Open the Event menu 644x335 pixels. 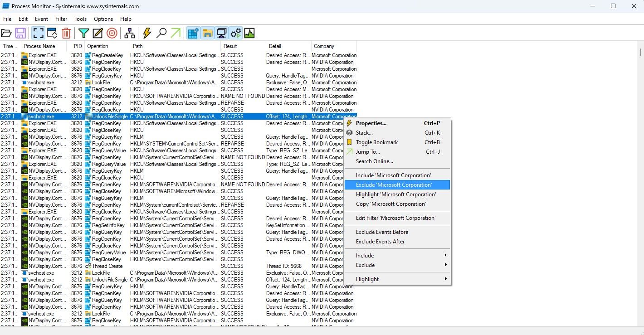(x=41, y=19)
